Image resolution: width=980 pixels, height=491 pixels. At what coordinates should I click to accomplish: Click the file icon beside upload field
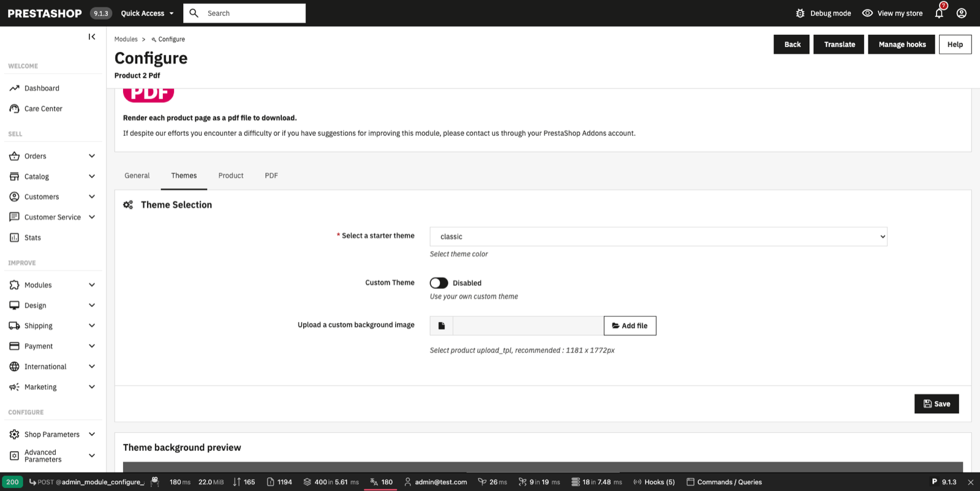click(x=442, y=326)
